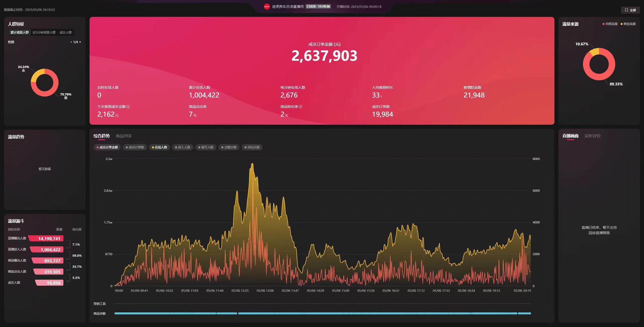Click the 评论次数 legend chip
Viewport: 644px width, 327px height.
pos(252,147)
